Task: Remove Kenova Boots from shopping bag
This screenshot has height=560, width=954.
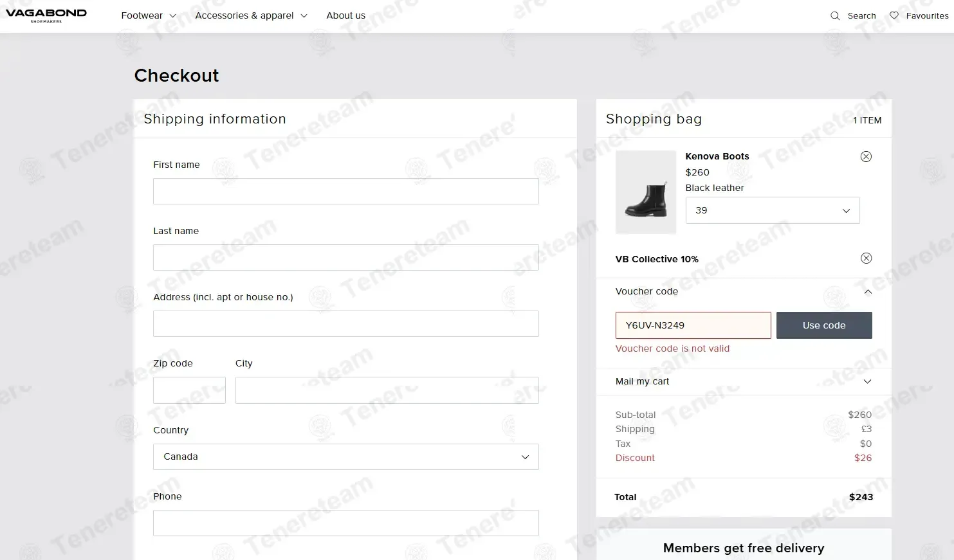Action: point(866,156)
